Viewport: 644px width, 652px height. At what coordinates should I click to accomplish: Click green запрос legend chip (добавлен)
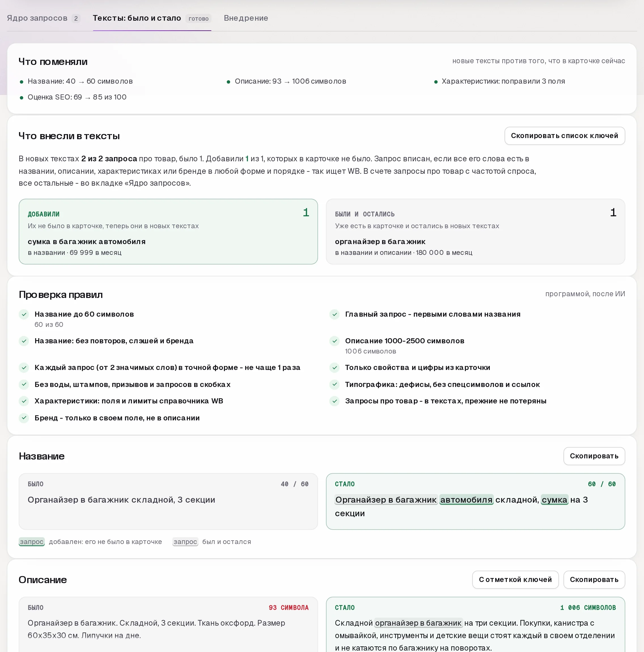(32, 542)
